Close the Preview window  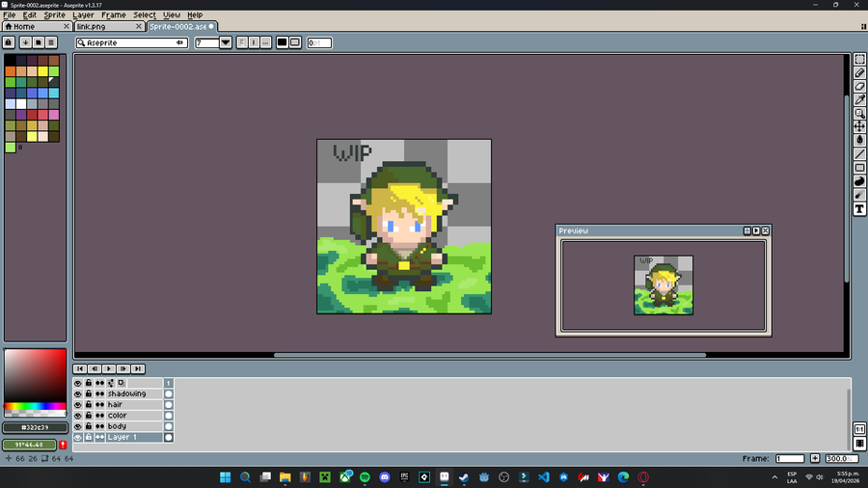(x=766, y=230)
